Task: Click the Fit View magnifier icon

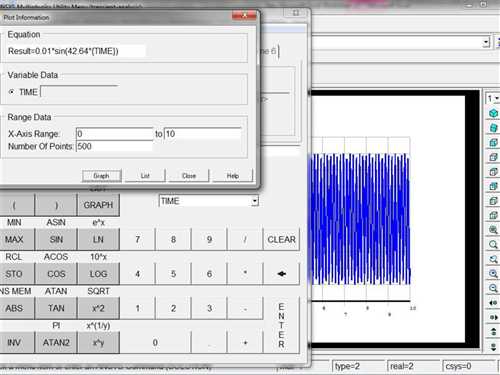Action: (x=493, y=230)
